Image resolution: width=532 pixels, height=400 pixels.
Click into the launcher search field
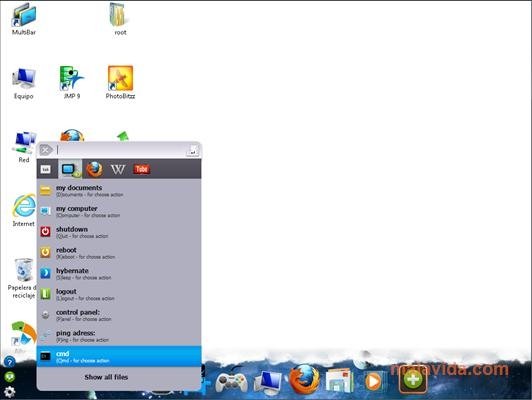(120, 150)
